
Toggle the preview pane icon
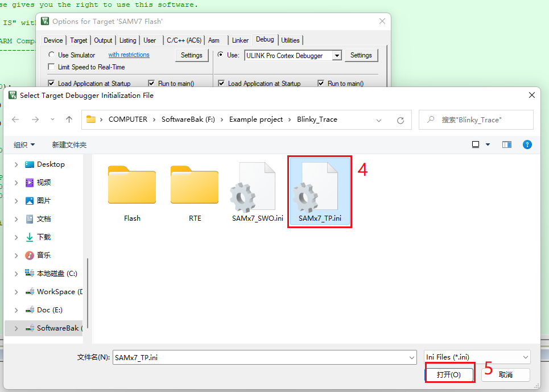pos(506,145)
